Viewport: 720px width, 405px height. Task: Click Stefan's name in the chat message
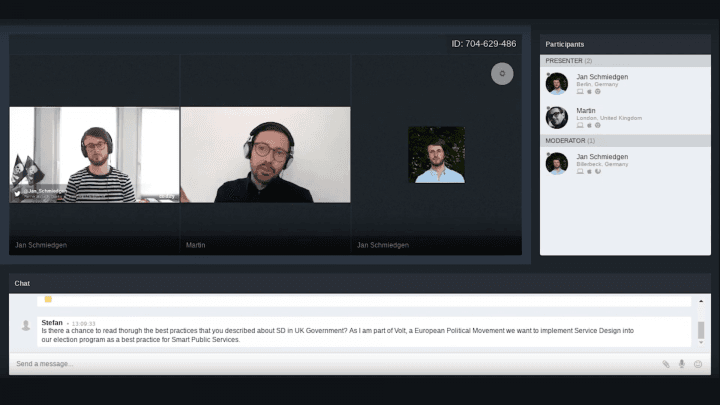click(52, 322)
